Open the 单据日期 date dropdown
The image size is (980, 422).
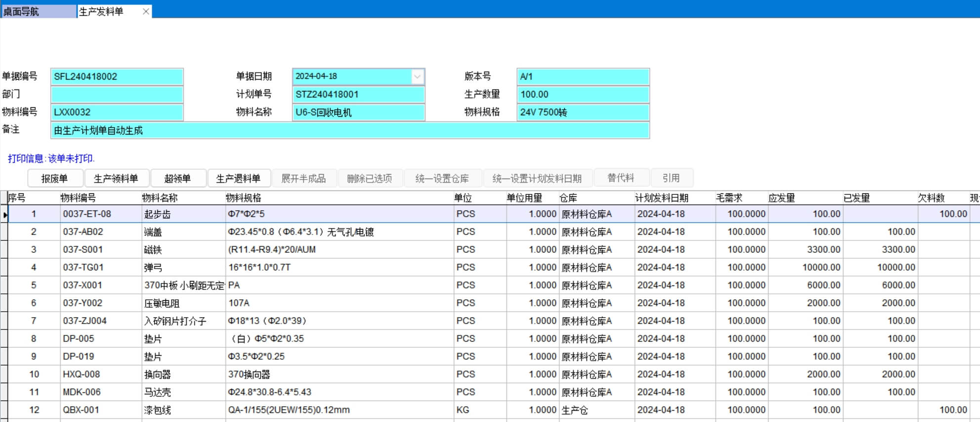(417, 77)
